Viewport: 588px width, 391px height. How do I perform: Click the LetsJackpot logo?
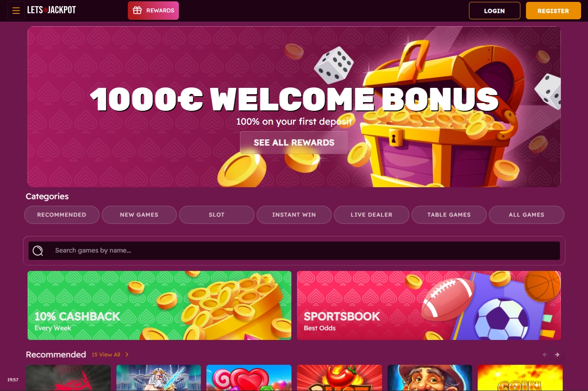[x=51, y=10]
